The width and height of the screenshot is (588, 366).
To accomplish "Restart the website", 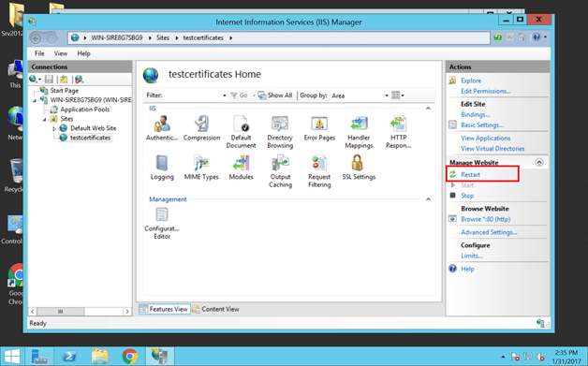I will 470,175.
